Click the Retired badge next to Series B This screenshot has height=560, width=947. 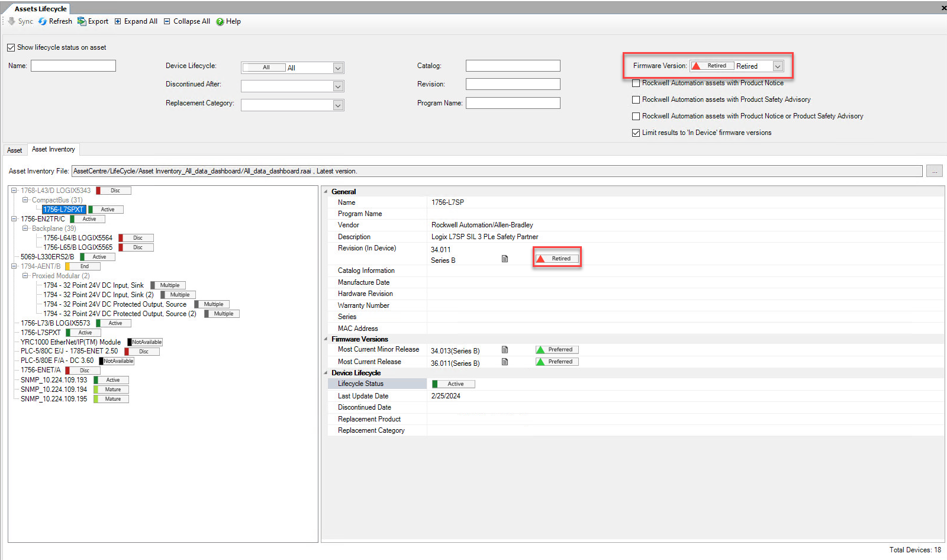point(557,259)
